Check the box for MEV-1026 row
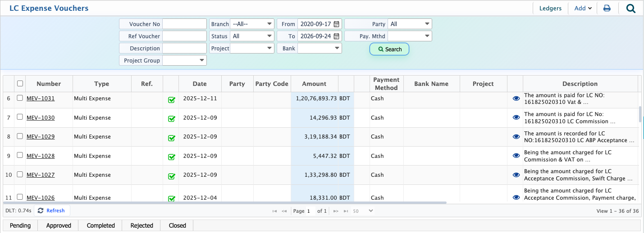The width and height of the screenshot is (644, 233). pyautogui.click(x=19, y=197)
